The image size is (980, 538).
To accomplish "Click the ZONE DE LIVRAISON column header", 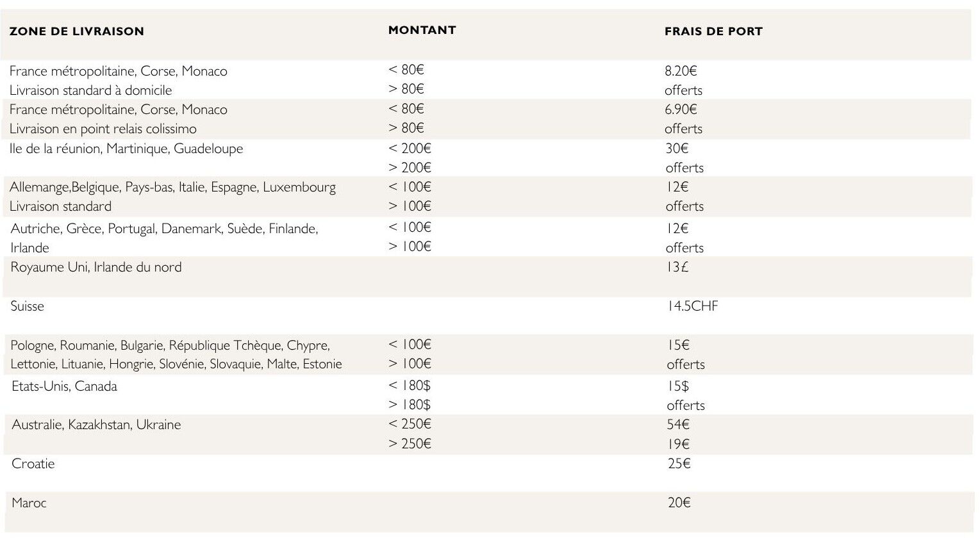I will tap(77, 31).
